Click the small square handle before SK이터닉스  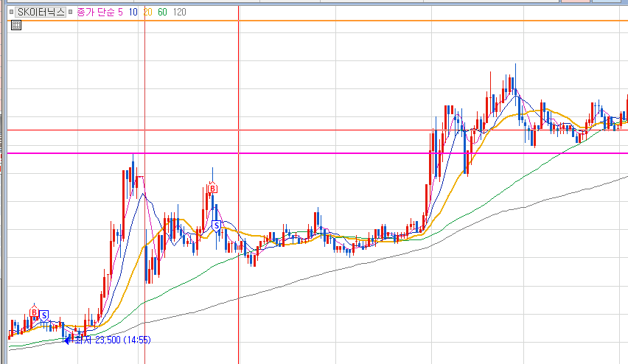pyautogui.click(x=11, y=12)
